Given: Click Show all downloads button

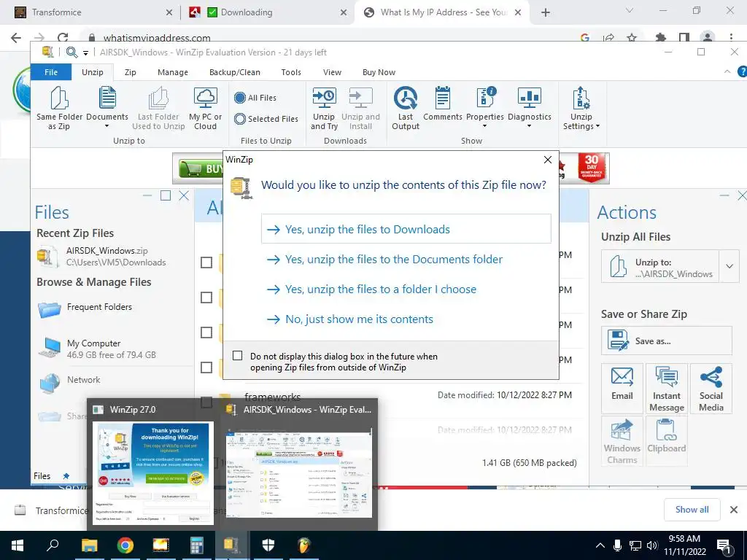Looking at the screenshot, I should [x=692, y=510].
